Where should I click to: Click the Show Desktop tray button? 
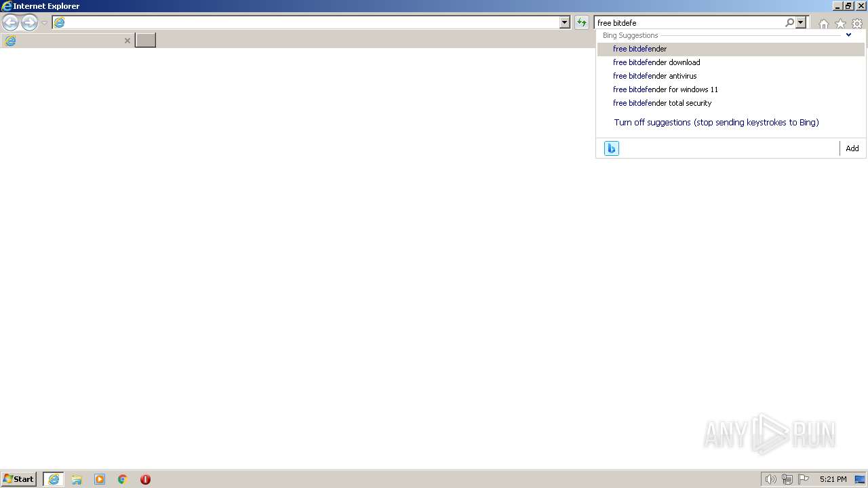point(860,479)
